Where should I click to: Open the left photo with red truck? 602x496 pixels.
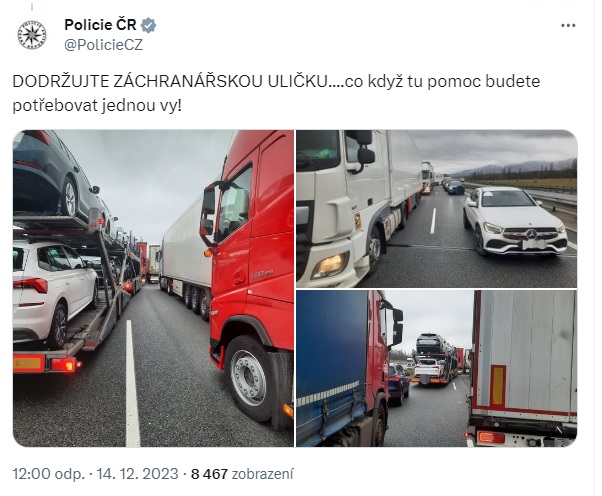153,288
